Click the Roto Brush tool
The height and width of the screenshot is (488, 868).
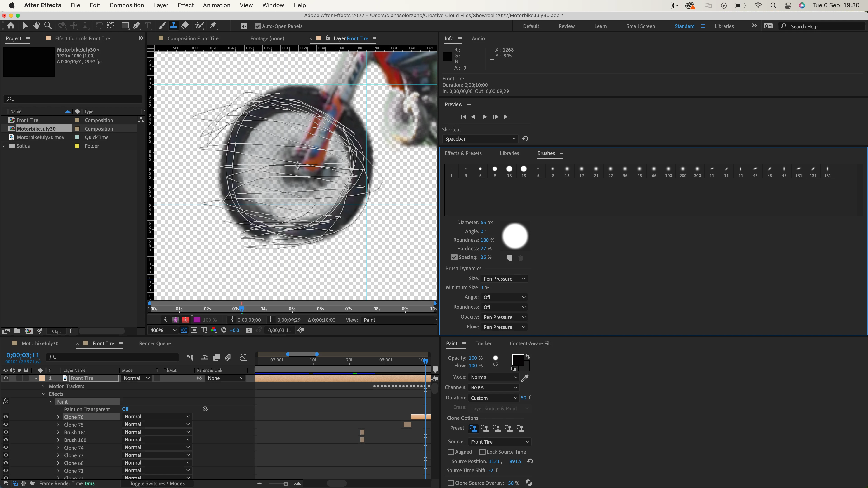coord(199,26)
